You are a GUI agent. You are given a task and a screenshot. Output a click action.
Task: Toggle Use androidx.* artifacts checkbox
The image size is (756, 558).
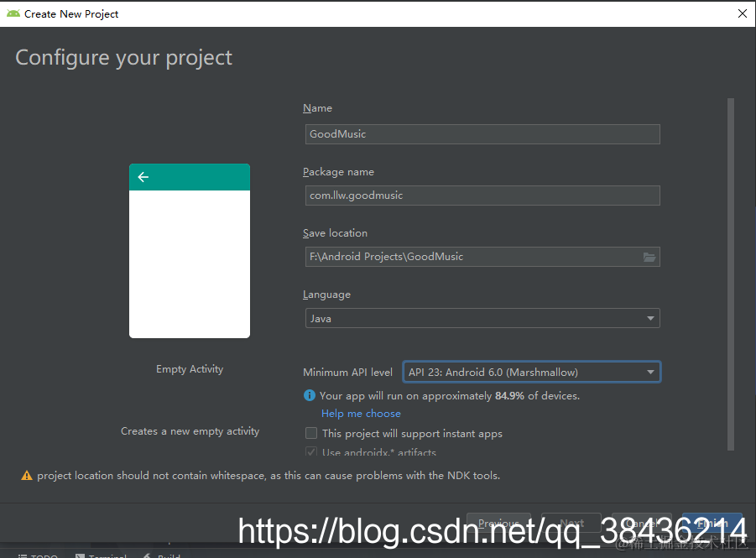311,451
